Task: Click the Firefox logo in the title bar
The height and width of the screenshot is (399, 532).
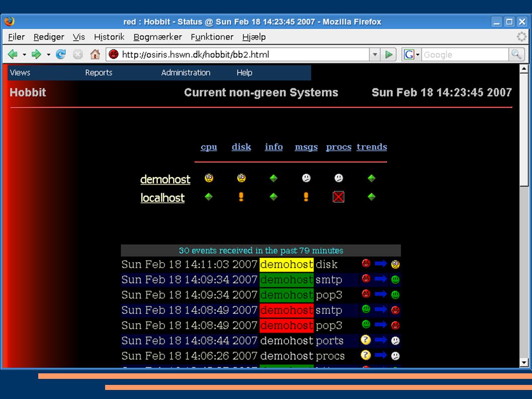Action: click(x=10, y=22)
